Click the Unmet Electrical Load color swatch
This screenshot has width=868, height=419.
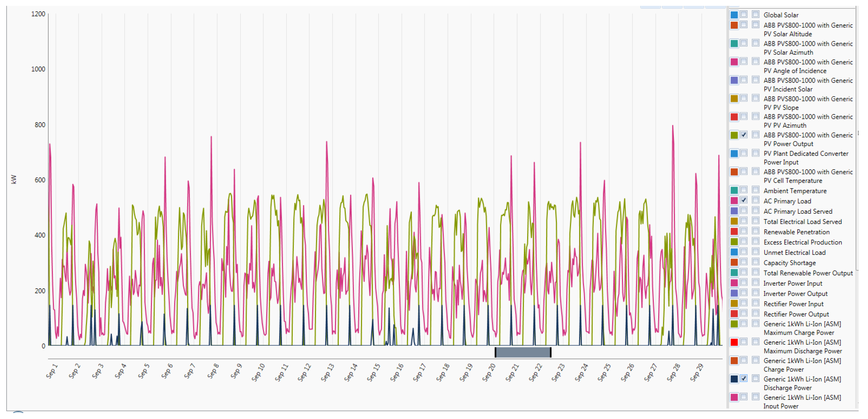point(734,252)
